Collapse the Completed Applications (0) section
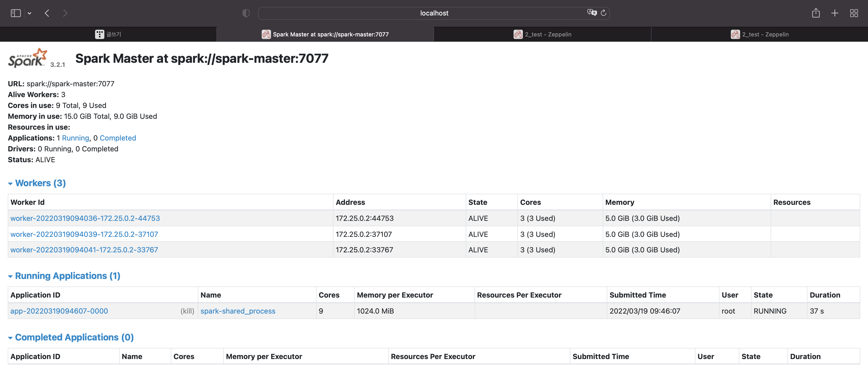 (x=74, y=337)
